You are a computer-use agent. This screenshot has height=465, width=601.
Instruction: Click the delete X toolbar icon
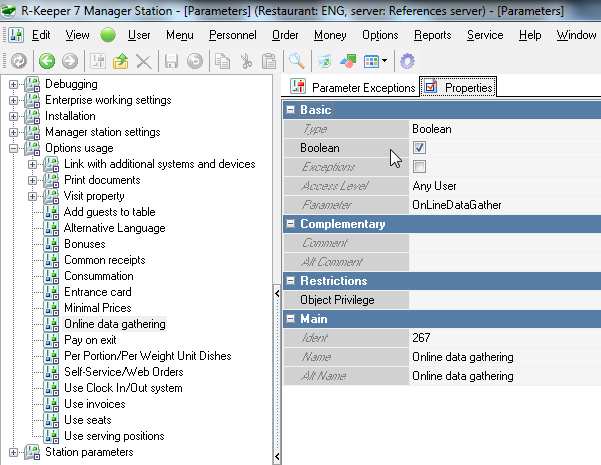pos(144,61)
